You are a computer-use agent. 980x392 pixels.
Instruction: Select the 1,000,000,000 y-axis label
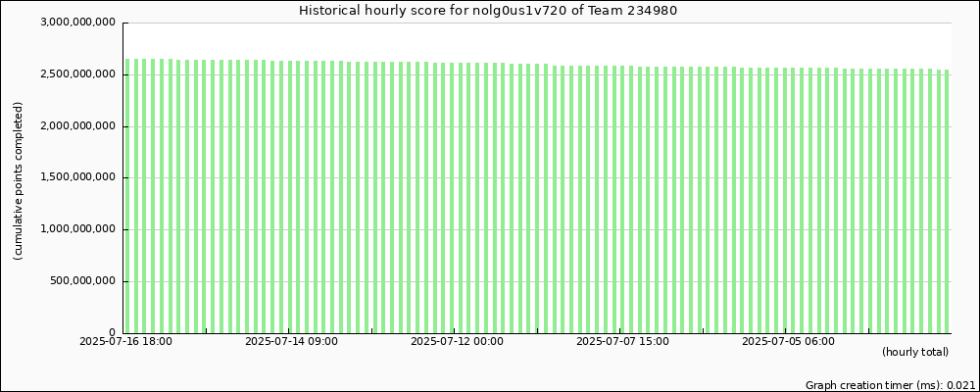pyautogui.click(x=78, y=229)
